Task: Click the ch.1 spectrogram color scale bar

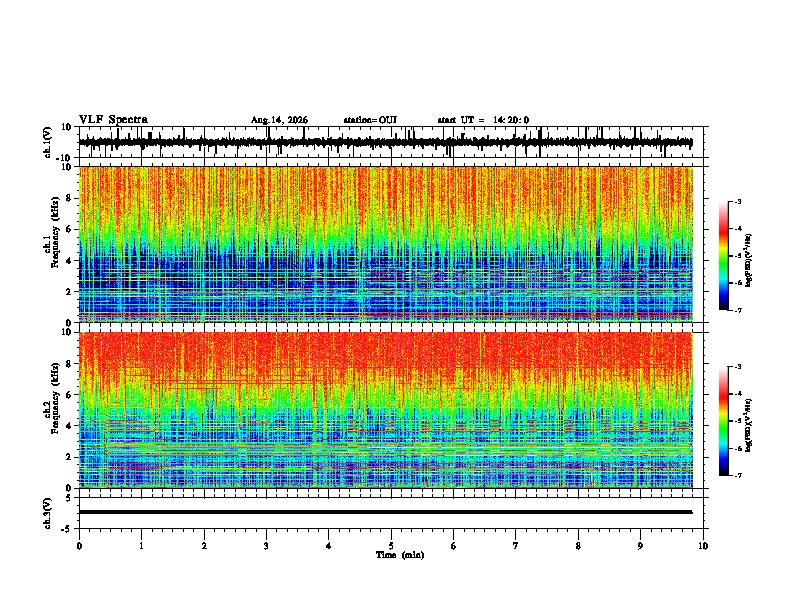Action: pos(724,256)
